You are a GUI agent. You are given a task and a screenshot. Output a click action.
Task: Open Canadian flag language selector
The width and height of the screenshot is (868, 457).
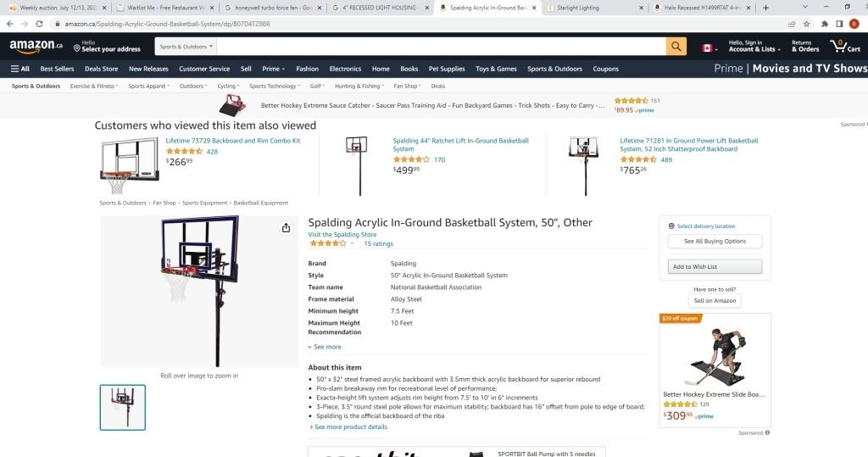(x=709, y=48)
